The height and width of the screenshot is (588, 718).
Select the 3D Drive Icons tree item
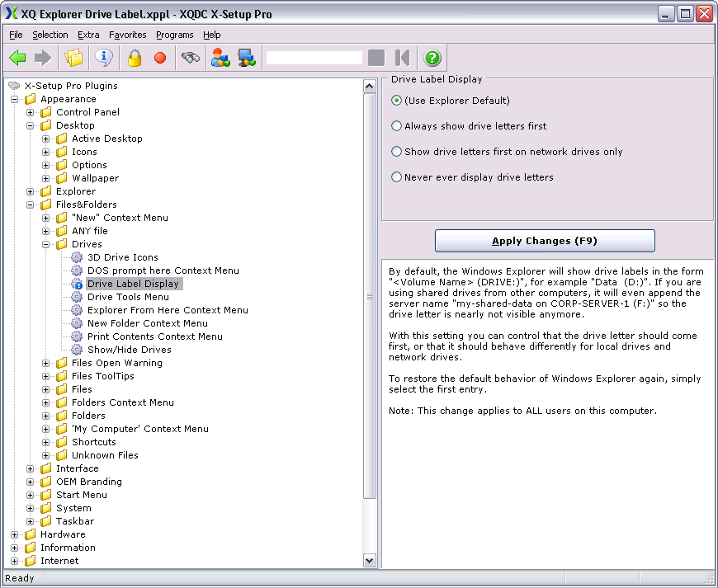point(123,257)
